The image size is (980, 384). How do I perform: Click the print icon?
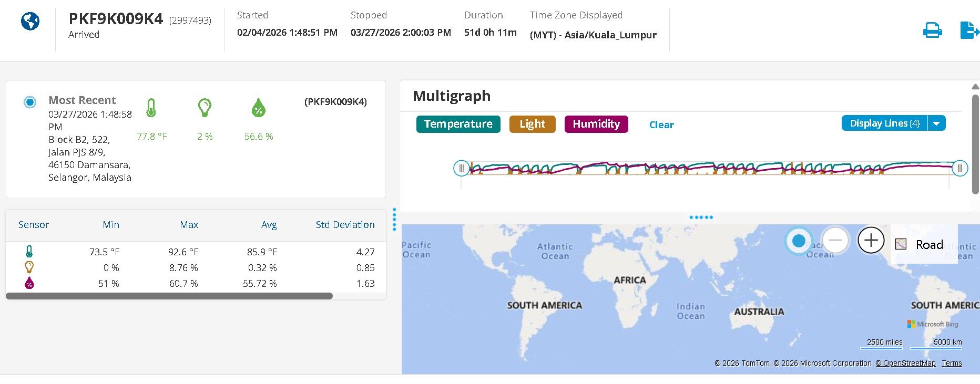pos(932,30)
